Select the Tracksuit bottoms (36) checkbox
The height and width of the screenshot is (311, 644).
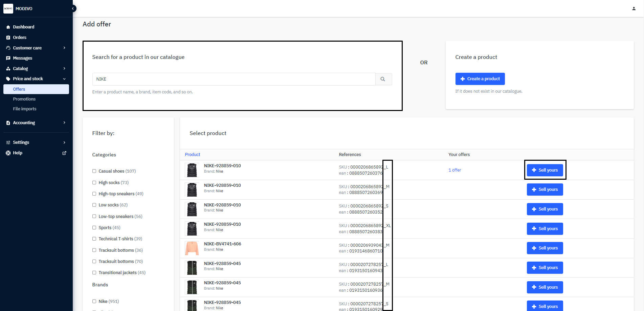pyautogui.click(x=94, y=250)
